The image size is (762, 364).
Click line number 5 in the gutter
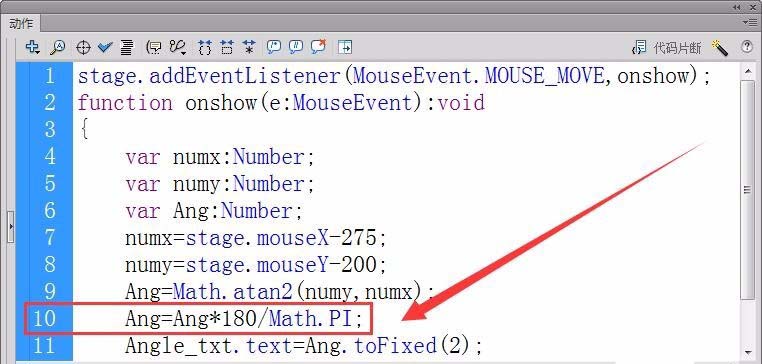click(x=50, y=184)
